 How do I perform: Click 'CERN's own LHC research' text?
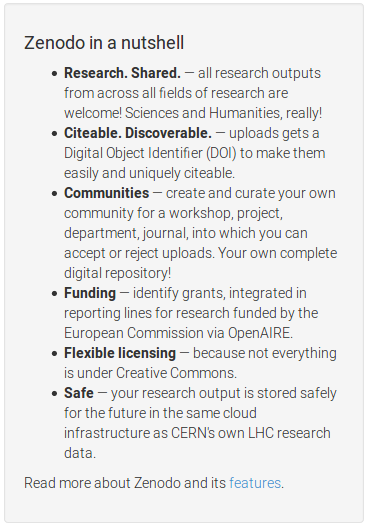(x=251, y=433)
